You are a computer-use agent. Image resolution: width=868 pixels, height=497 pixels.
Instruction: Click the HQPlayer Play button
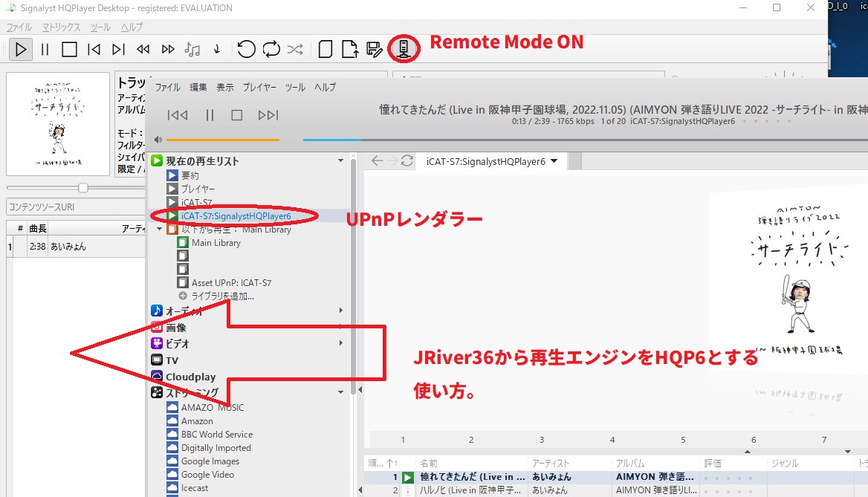click(21, 49)
